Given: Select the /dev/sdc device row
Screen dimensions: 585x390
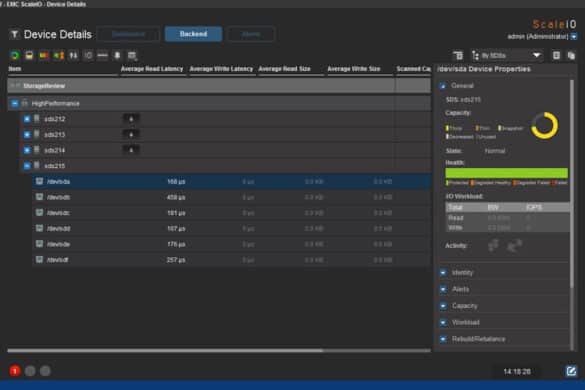Looking at the screenshot, I should (x=231, y=213).
